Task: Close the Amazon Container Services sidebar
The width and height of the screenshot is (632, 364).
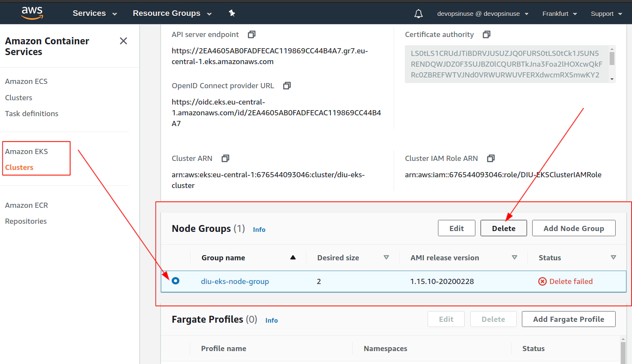Action: pyautogui.click(x=123, y=41)
